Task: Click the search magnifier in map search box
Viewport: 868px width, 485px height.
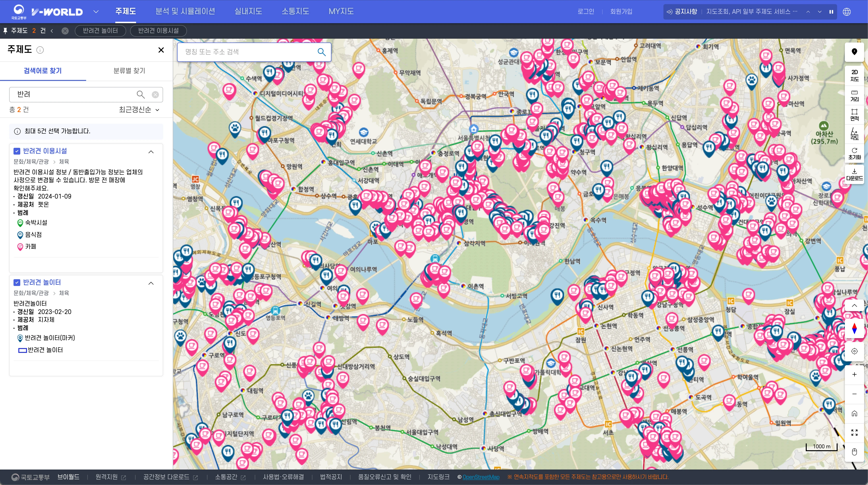Action: 321,52
